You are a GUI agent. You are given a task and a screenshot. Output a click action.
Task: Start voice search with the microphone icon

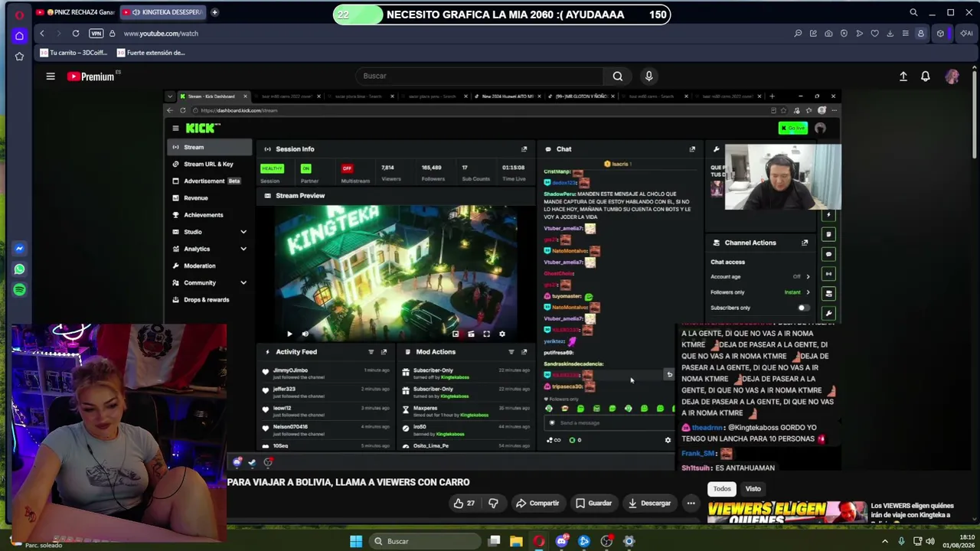(x=648, y=76)
